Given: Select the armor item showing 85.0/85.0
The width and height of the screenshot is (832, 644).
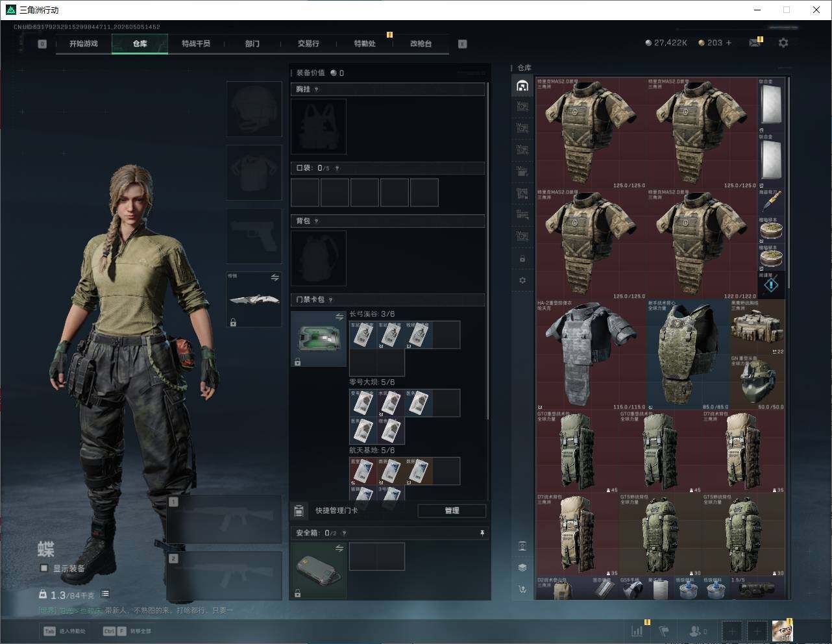Looking at the screenshot, I should [689, 354].
